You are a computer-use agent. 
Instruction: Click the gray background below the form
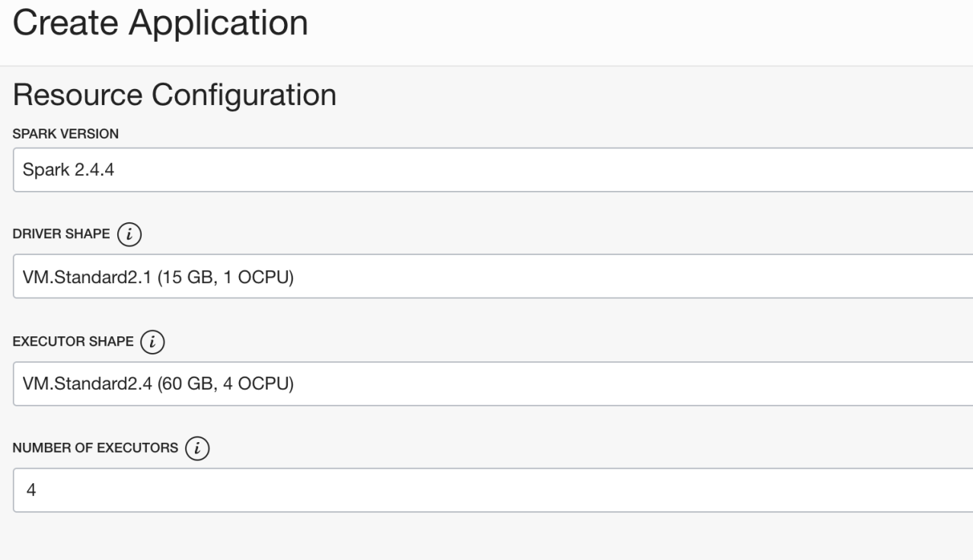(x=487, y=539)
